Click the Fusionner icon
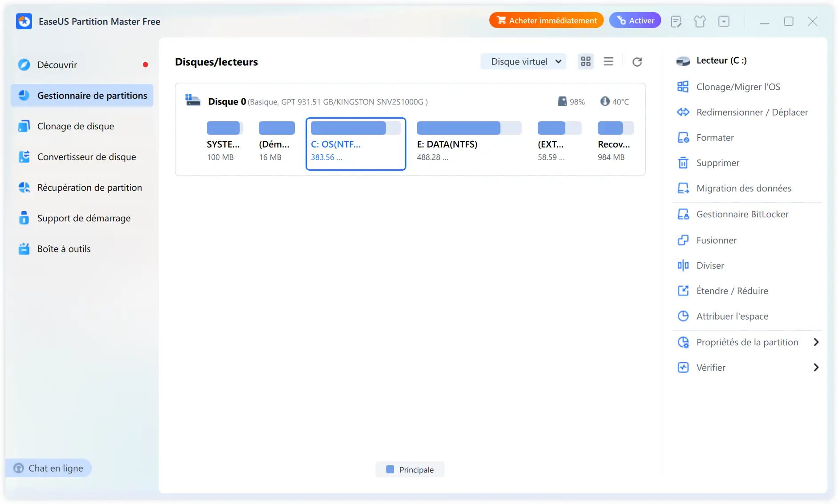The height and width of the screenshot is (504, 838). (x=683, y=240)
